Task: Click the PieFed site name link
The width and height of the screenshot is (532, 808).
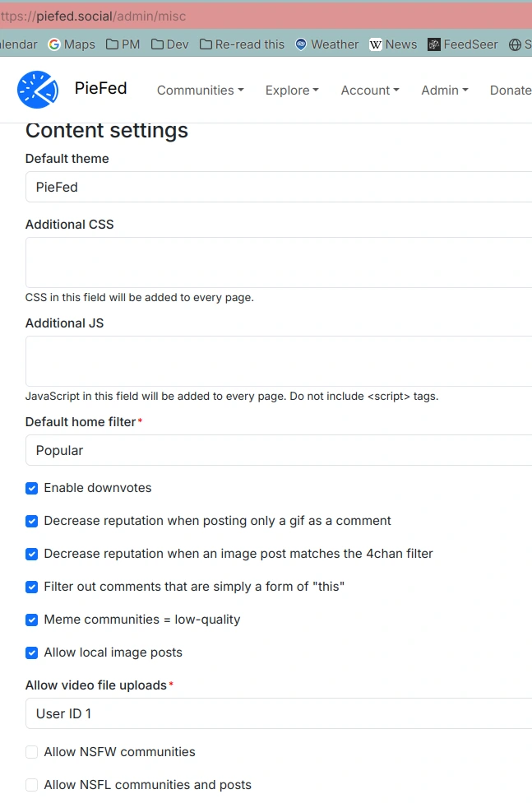Action: coord(100,91)
